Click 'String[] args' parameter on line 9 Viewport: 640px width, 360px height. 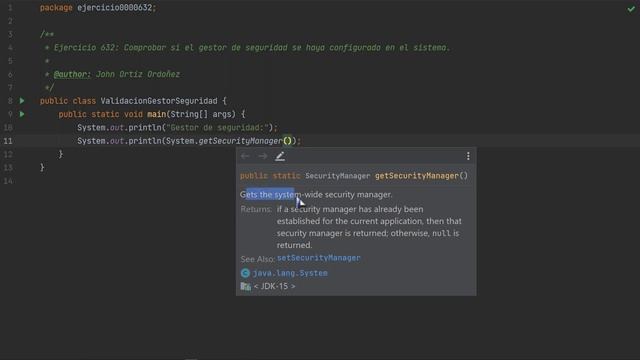pyautogui.click(x=202, y=114)
